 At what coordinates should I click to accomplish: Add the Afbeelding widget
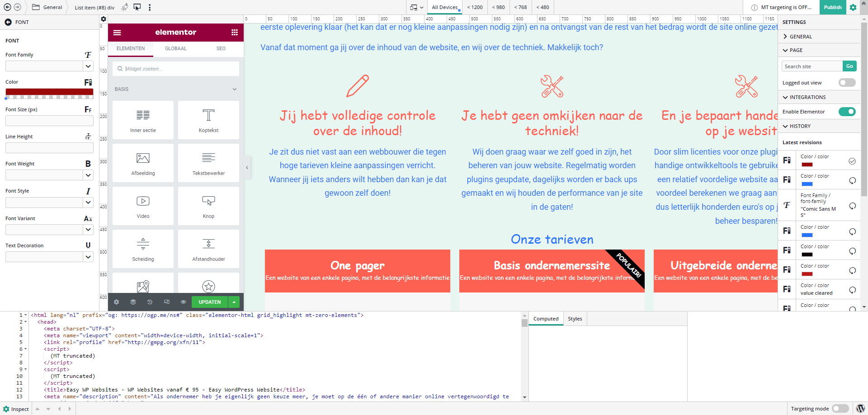[x=143, y=163]
